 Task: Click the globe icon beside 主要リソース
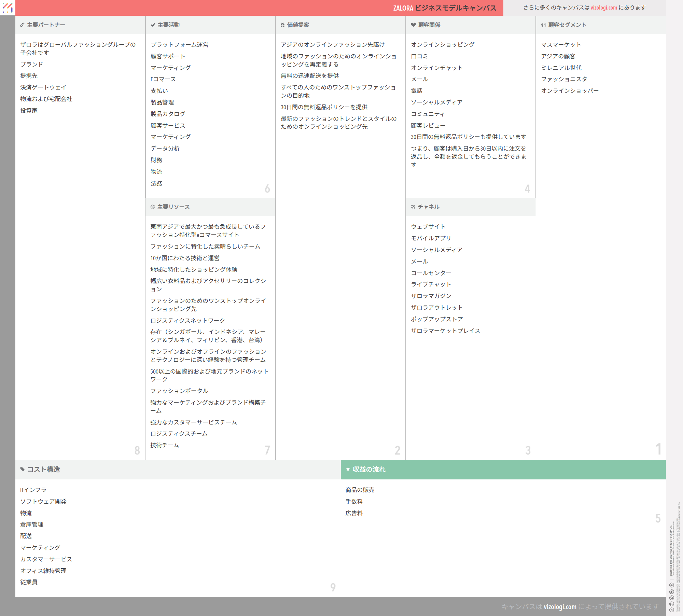[153, 207]
